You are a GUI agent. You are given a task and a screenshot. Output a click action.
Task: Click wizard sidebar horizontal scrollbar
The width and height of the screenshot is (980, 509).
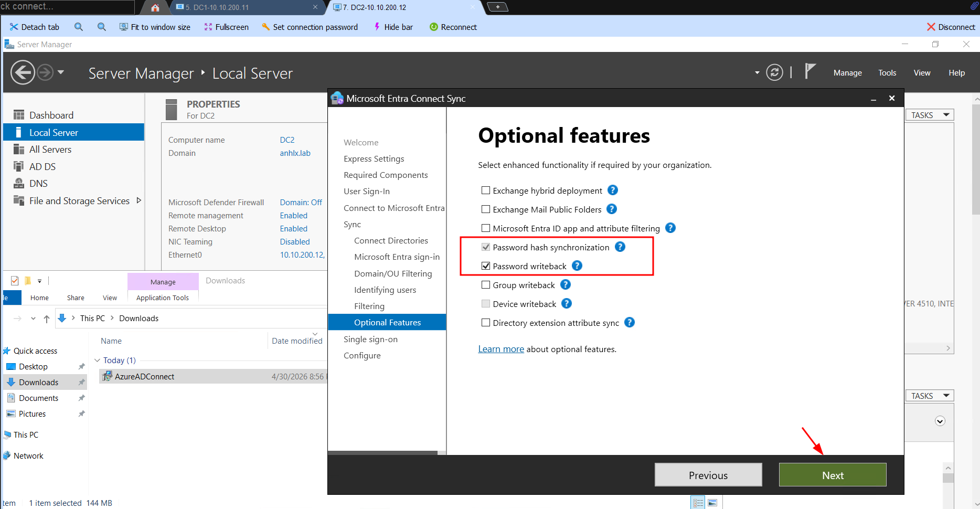pos(383,452)
